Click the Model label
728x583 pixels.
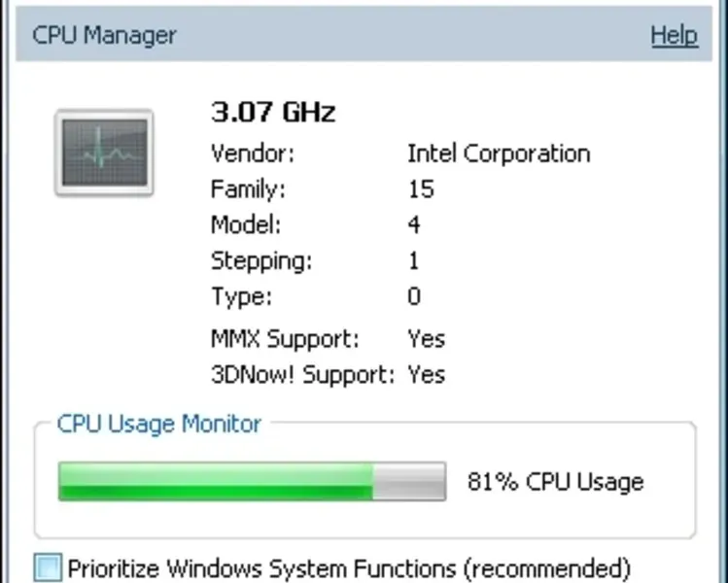click(246, 225)
